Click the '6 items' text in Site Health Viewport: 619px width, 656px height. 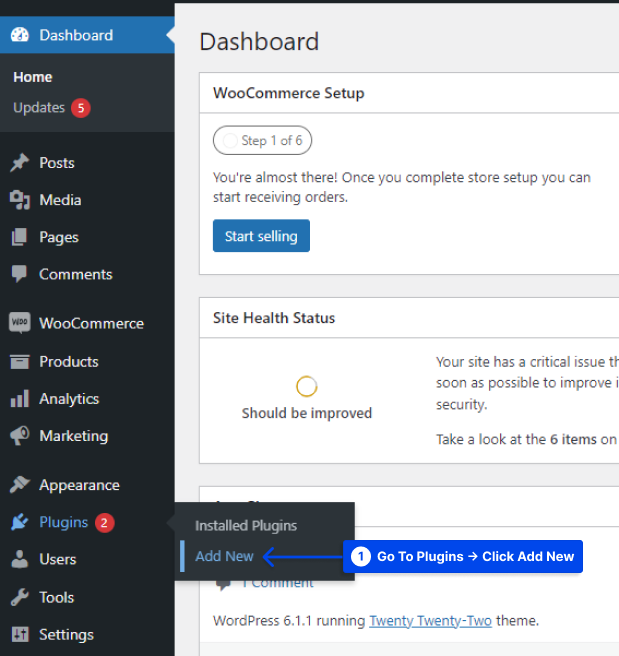click(573, 439)
